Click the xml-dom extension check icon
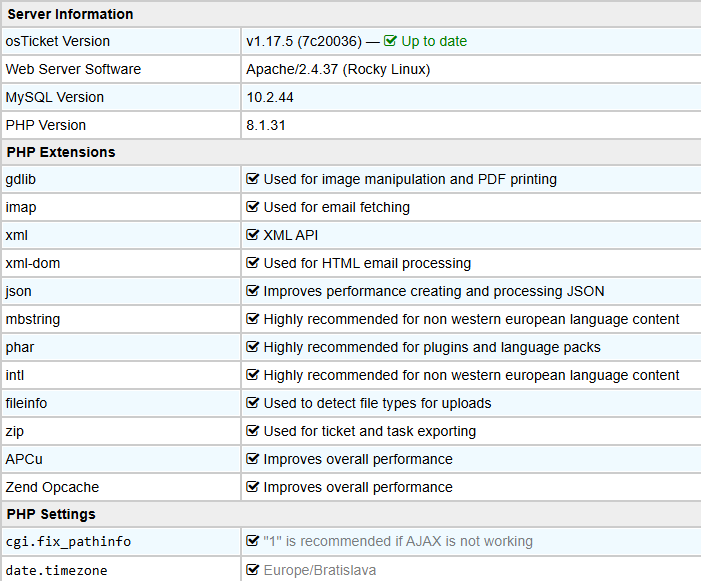This screenshot has height=581, width=701. [252, 263]
